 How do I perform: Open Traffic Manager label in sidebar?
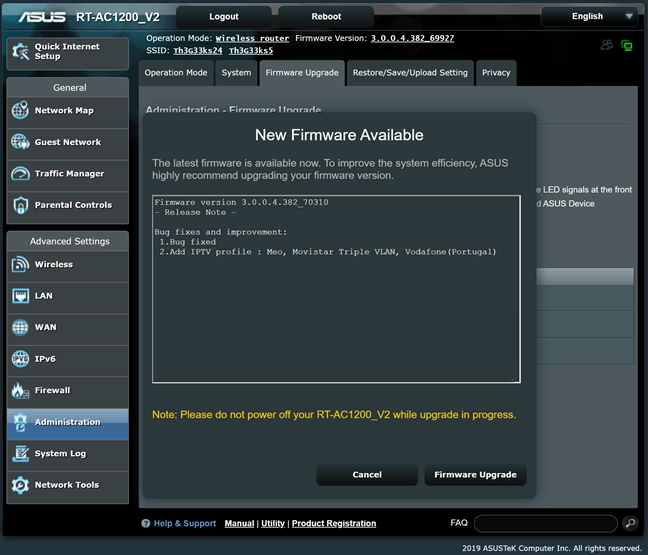click(x=69, y=174)
